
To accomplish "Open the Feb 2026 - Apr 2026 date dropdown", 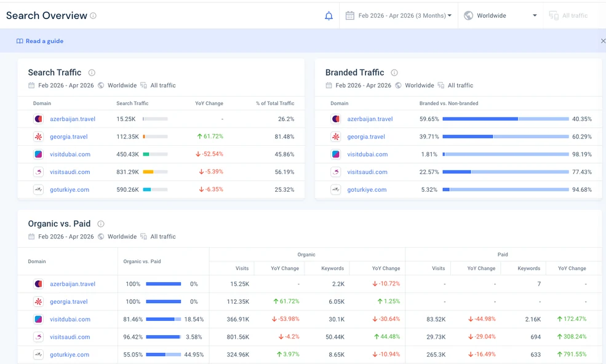I will click(399, 16).
